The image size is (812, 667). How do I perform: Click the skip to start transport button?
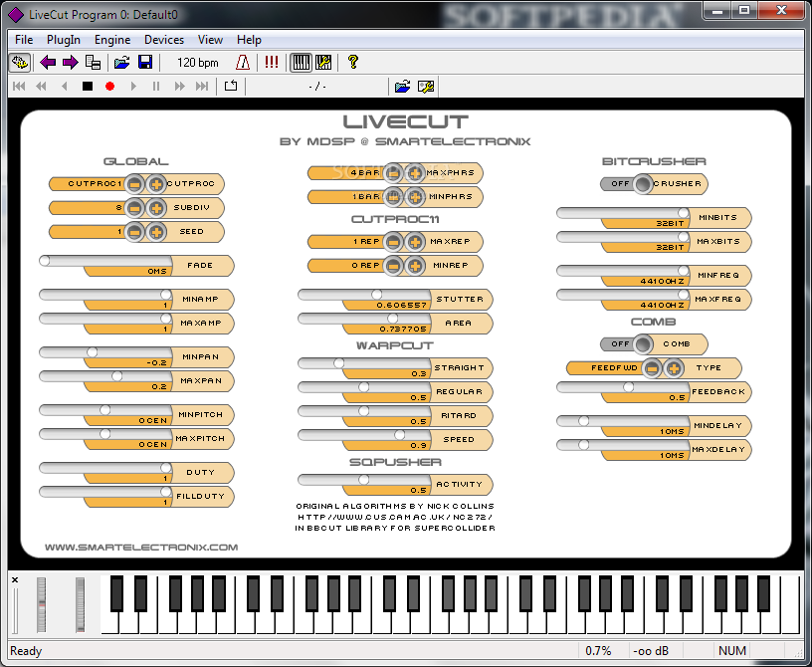tap(19, 86)
